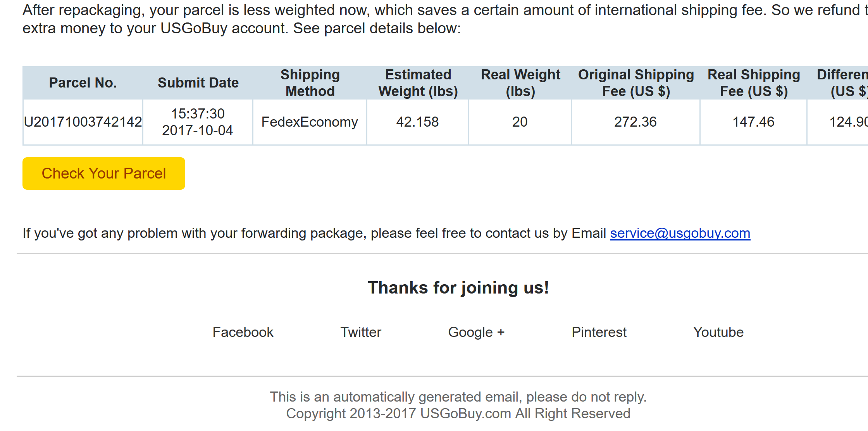Select the 272.36 original fee cell
Image resolution: width=868 pixels, height=431 pixels.
[x=636, y=122]
